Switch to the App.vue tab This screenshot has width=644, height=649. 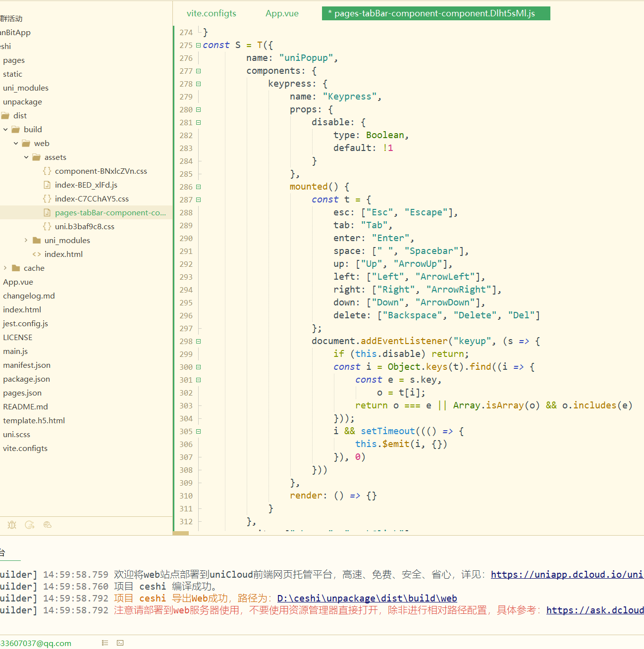tap(282, 13)
